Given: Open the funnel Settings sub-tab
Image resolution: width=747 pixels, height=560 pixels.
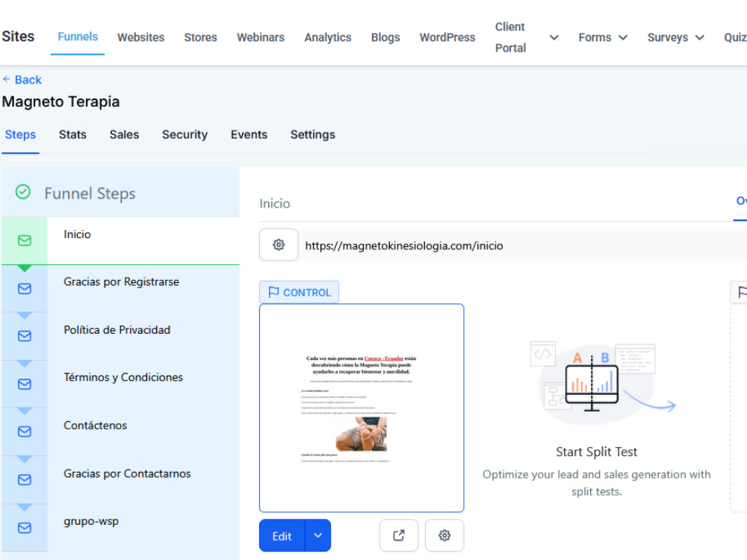Looking at the screenshot, I should tap(312, 134).
